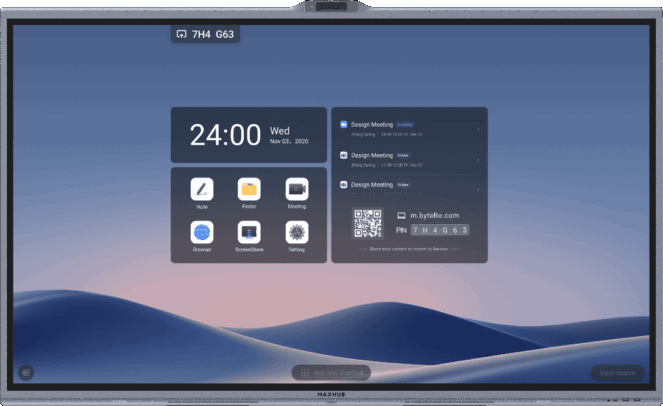Click the QR code image

coord(368,223)
